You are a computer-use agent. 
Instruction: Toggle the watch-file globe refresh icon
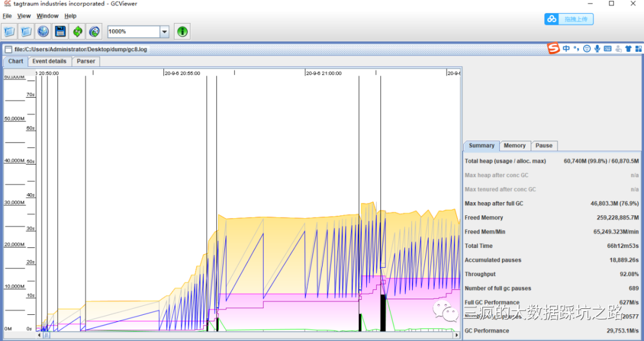coord(94,31)
